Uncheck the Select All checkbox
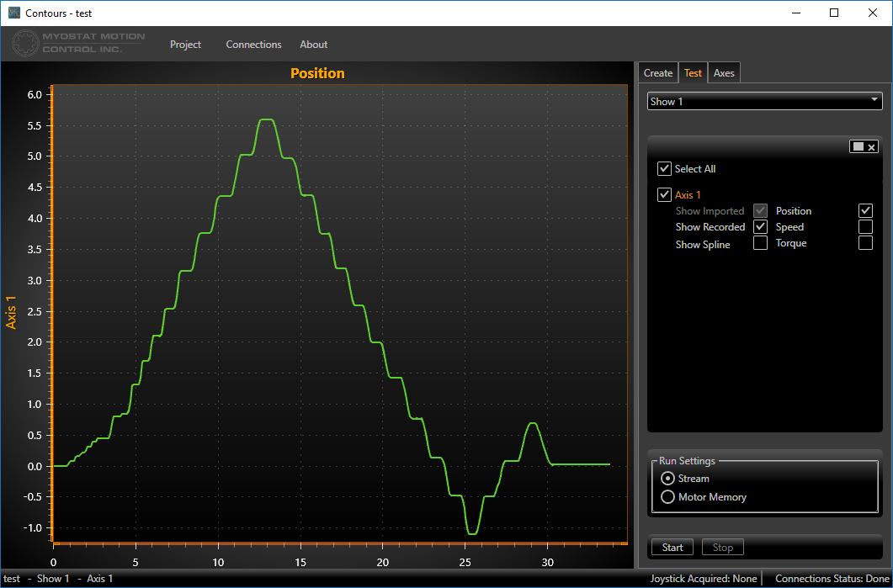Screen dimensions: 893x588 click(x=665, y=169)
